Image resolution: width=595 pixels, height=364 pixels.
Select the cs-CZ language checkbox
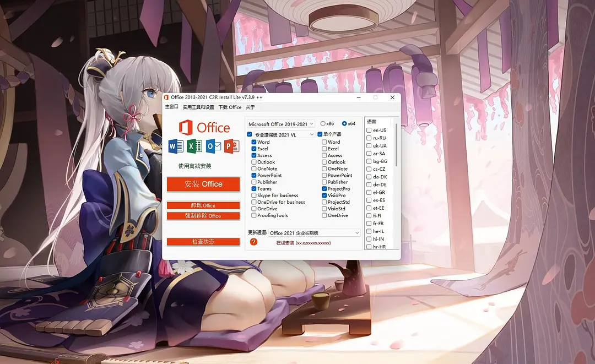point(369,169)
